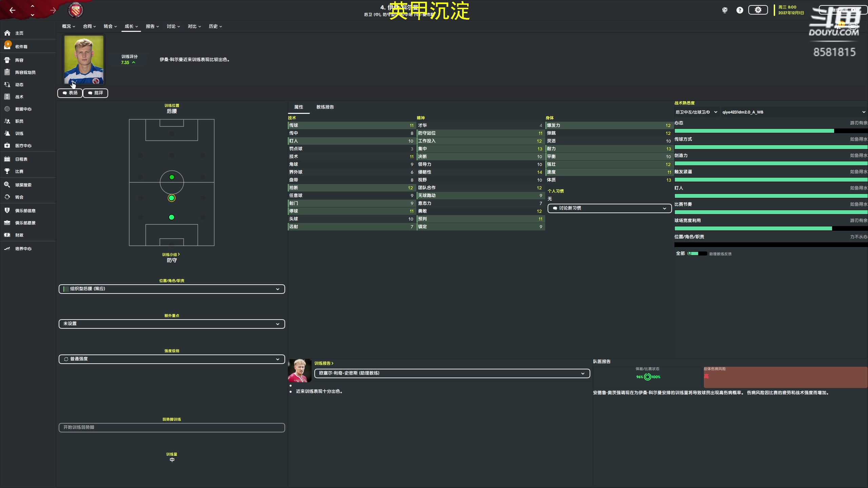This screenshot has width=868, height=488.
Task: Open the 成长 menu
Action: [x=131, y=26]
